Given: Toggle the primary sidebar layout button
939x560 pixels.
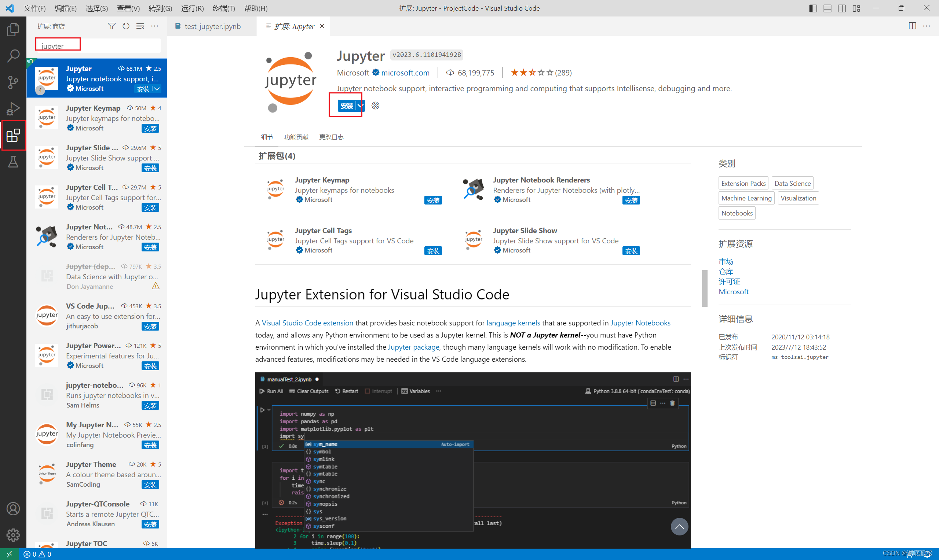Looking at the screenshot, I should pos(813,8).
